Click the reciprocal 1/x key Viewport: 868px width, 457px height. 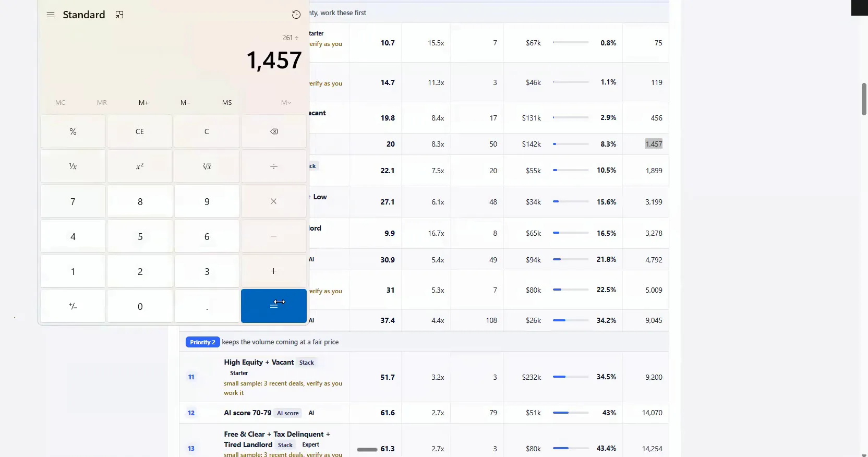(73, 166)
